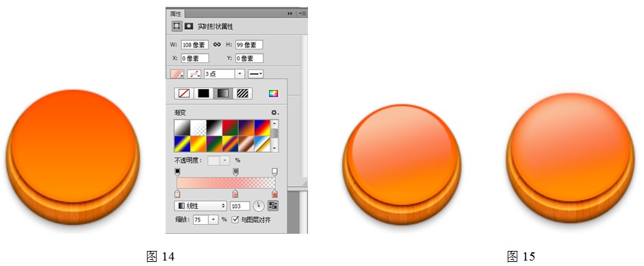This screenshot has width=644, height=266.
Task: Collapse the panel with the double-arrow button
Action: pyautogui.click(x=290, y=14)
